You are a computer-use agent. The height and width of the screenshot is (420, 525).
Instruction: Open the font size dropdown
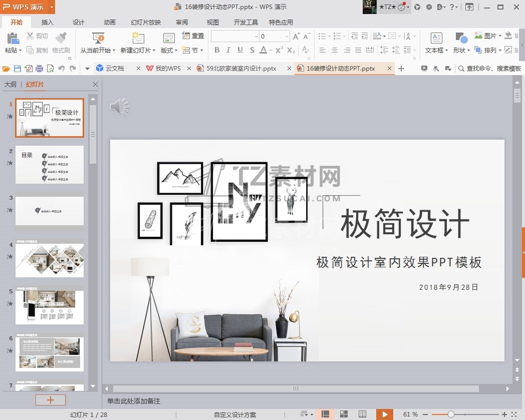click(287, 37)
